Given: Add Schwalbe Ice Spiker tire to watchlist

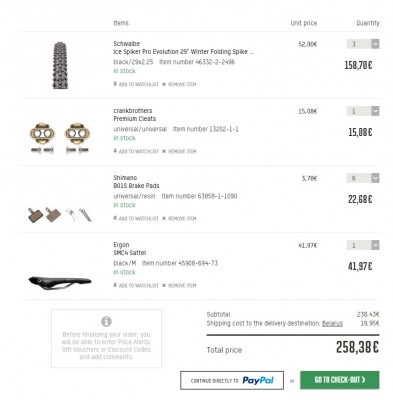Looking at the screenshot, I should coord(136,84).
